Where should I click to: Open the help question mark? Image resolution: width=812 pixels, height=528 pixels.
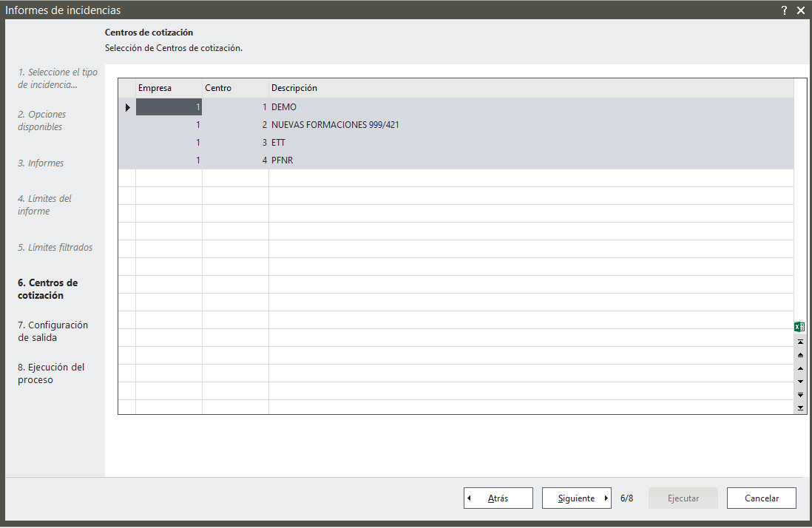coord(784,10)
